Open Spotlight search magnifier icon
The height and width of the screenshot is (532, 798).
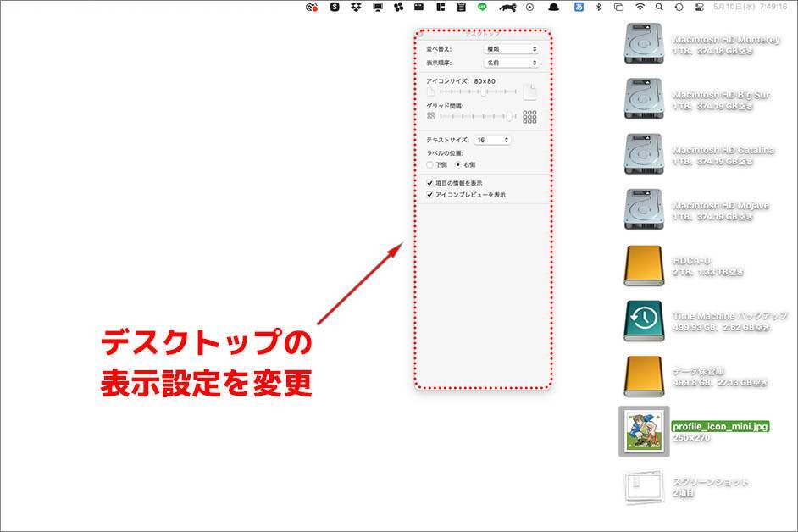[x=659, y=7]
